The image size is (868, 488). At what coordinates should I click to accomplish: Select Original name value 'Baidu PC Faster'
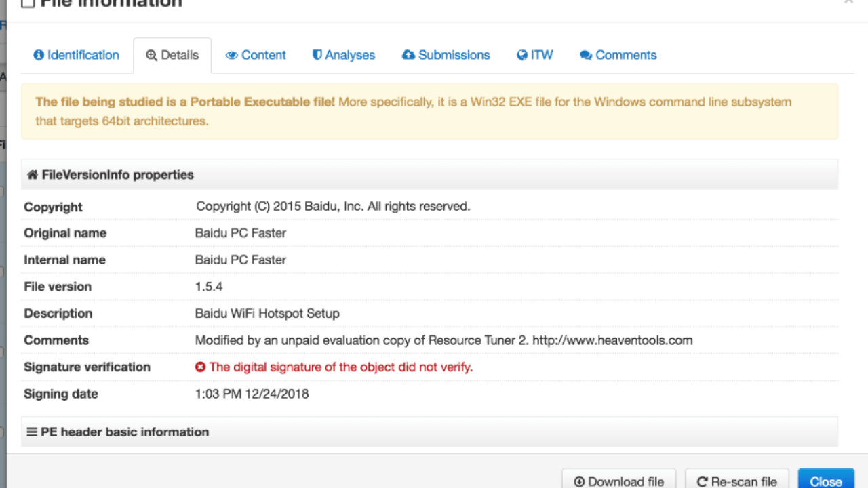(x=241, y=233)
